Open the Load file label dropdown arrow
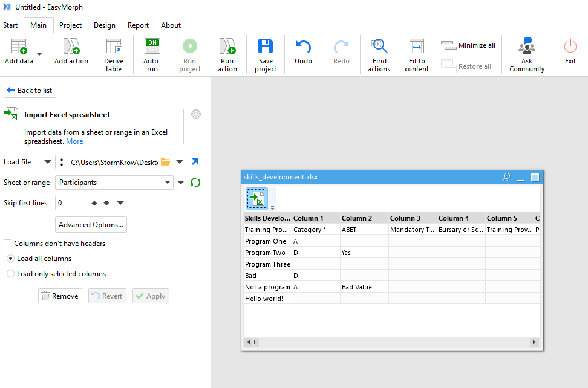This screenshot has width=588, height=388. pyautogui.click(x=48, y=162)
